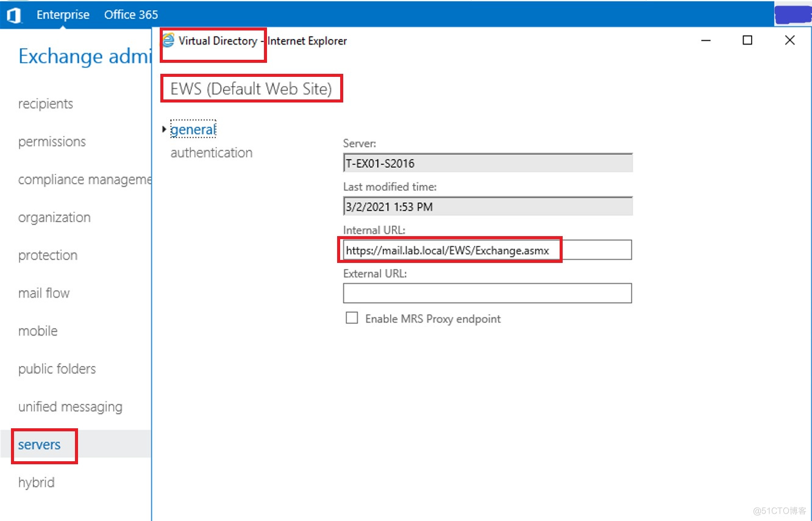The image size is (812, 521).
Task: Click the Internet Explorer icon in title bar
Action: [168, 41]
